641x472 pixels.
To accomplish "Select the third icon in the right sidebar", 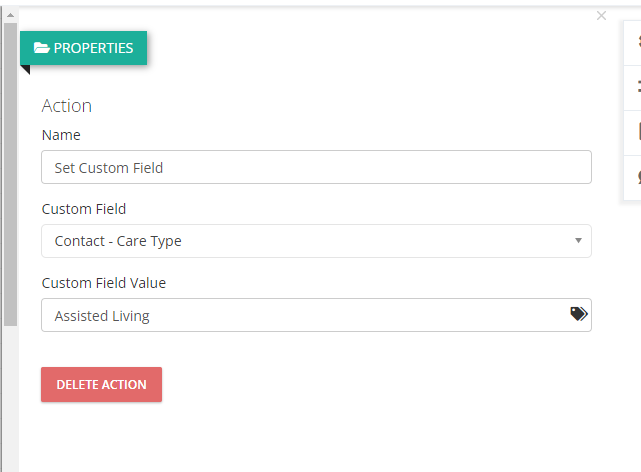I will pyautogui.click(x=638, y=132).
